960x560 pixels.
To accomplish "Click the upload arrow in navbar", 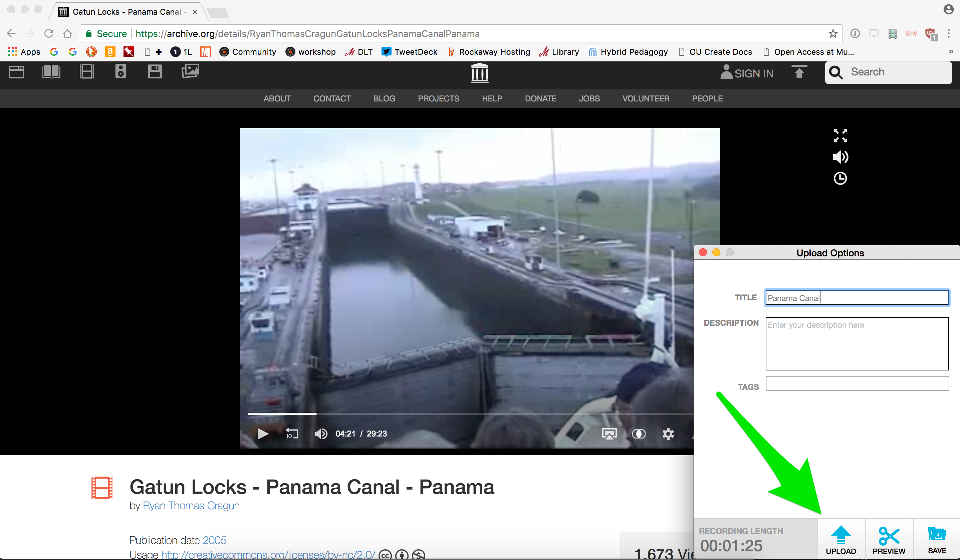I will click(x=799, y=72).
